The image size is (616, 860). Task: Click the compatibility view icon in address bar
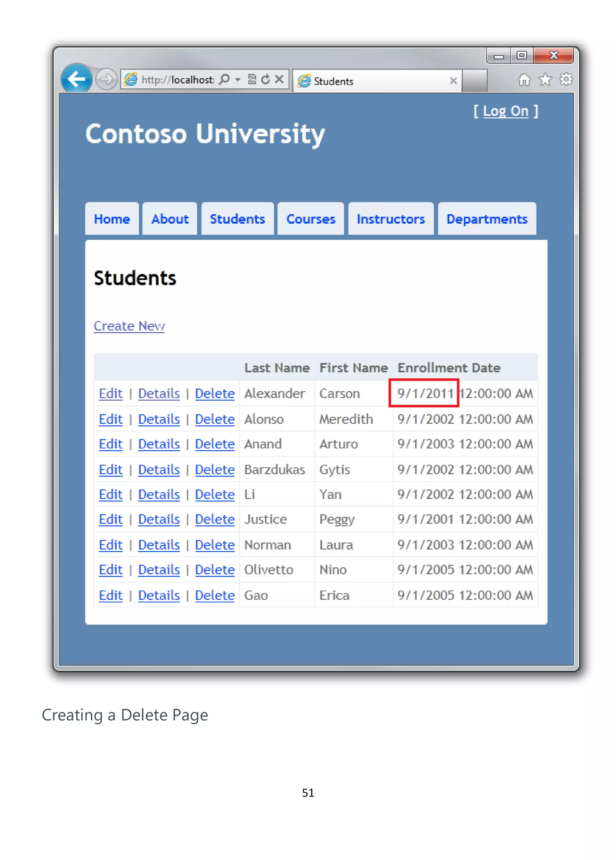[252, 79]
